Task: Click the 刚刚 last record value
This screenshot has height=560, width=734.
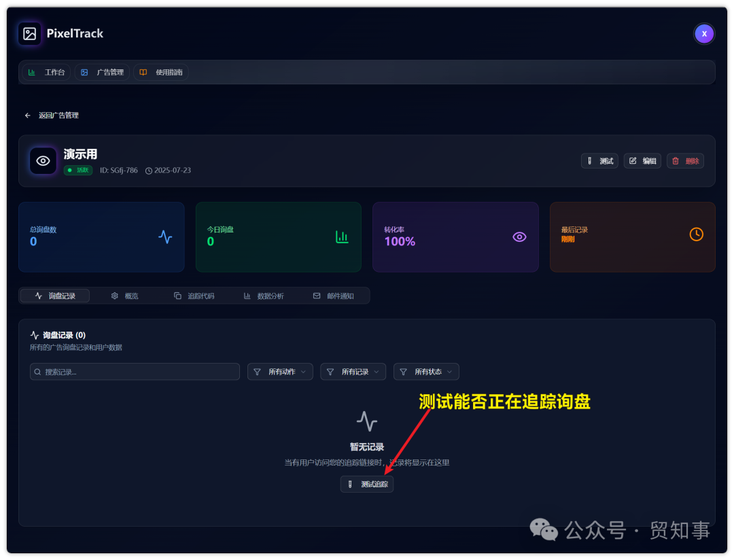Action: [567, 239]
